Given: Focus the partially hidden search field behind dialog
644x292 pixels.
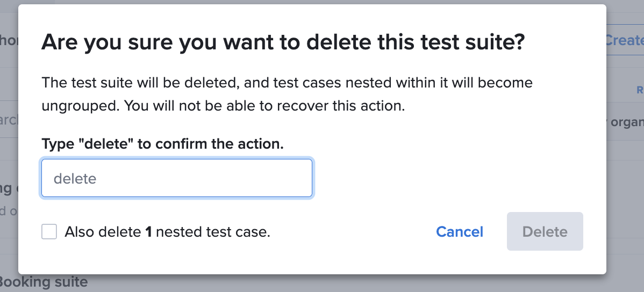Looking at the screenshot, I should point(9,120).
